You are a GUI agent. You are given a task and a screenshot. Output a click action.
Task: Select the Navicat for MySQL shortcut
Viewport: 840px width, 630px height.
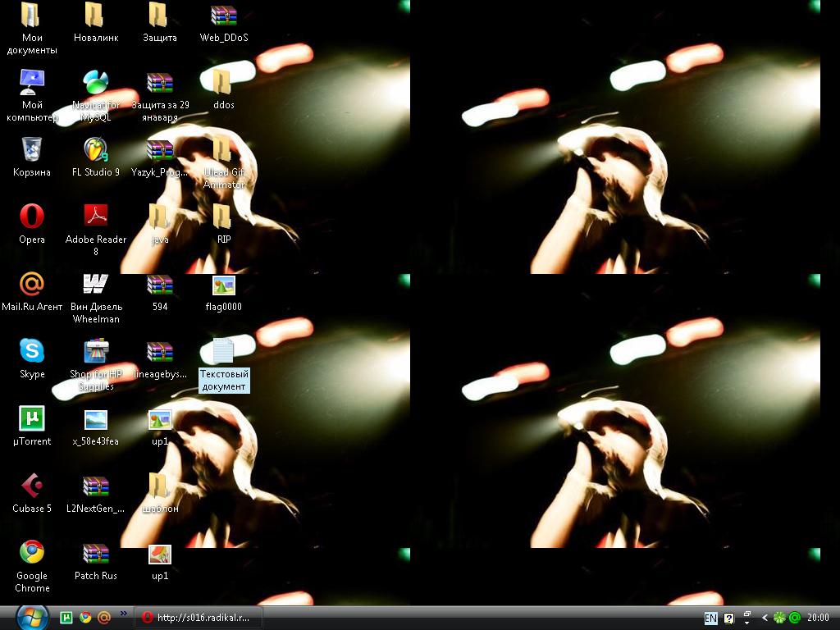pyautogui.click(x=95, y=82)
